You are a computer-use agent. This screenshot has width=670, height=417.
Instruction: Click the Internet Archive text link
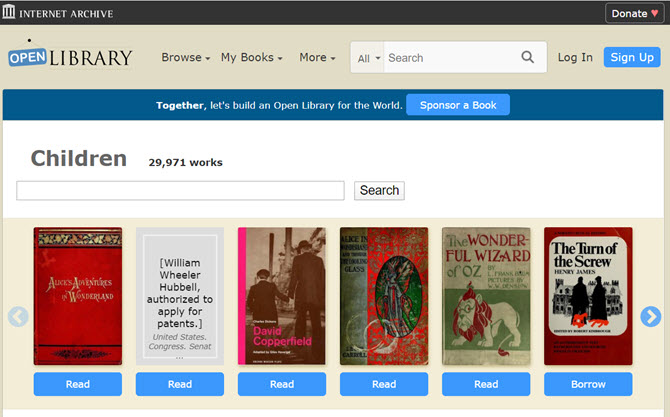[x=66, y=14]
